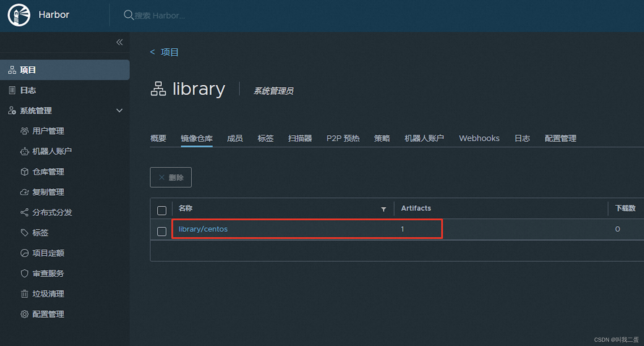This screenshot has height=346, width=644.
Task: Click the 日志 sidebar icon
Action: (x=12, y=90)
